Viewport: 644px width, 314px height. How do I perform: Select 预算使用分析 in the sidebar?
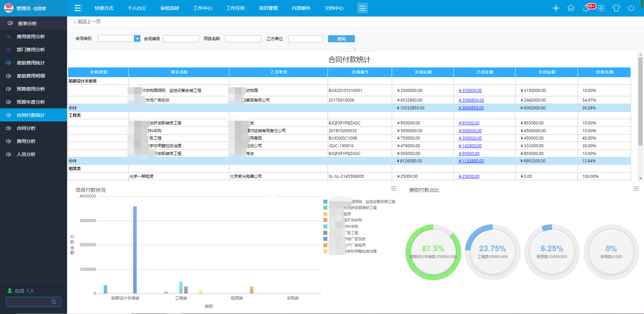[x=31, y=89]
